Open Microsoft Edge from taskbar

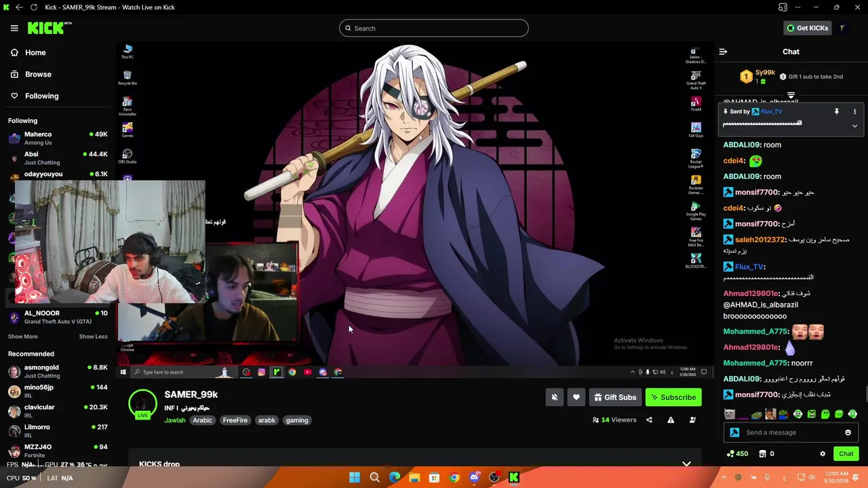coord(395,478)
